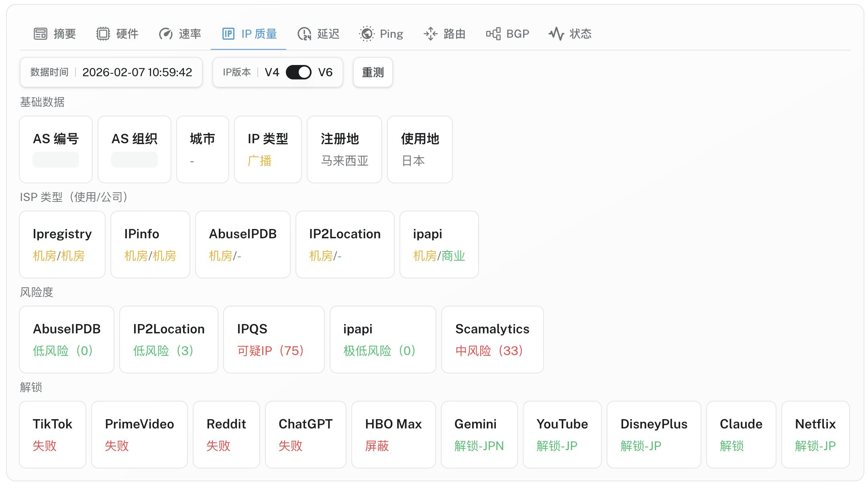The width and height of the screenshot is (868, 491).
Task: Select the Scamalytics 中风险 risk card
Action: (x=492, y=339)
